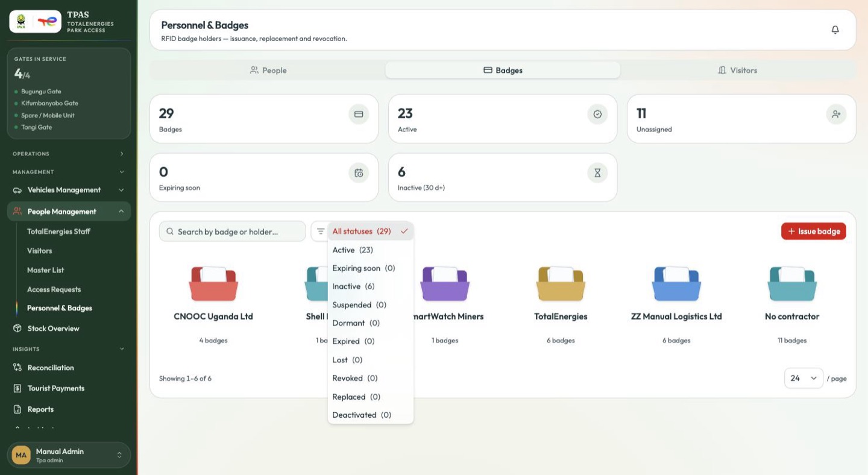This screenshot has width=868, height=475.
Task: Choose the Expired (0) status option
Action: (371, 341)
